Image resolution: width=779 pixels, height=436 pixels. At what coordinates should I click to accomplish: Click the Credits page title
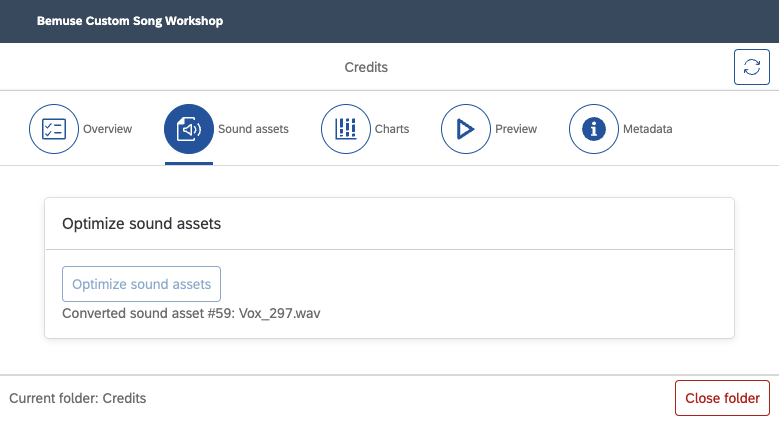[365, 68]
